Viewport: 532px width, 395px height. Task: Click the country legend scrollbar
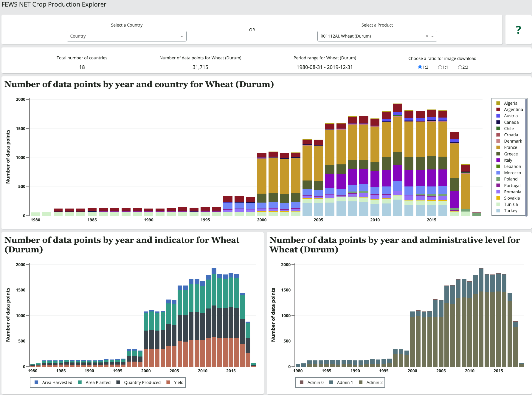pyautogui.click(x=526, y=157)
